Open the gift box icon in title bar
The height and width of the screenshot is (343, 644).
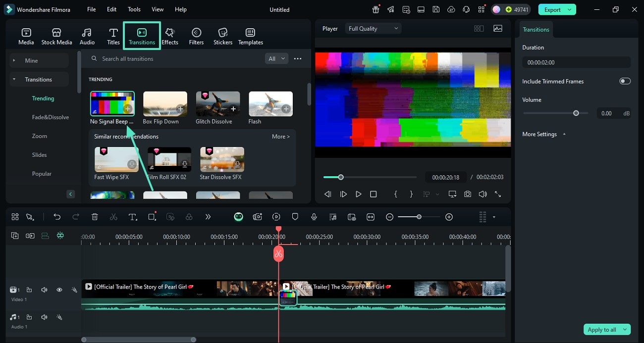376,9
